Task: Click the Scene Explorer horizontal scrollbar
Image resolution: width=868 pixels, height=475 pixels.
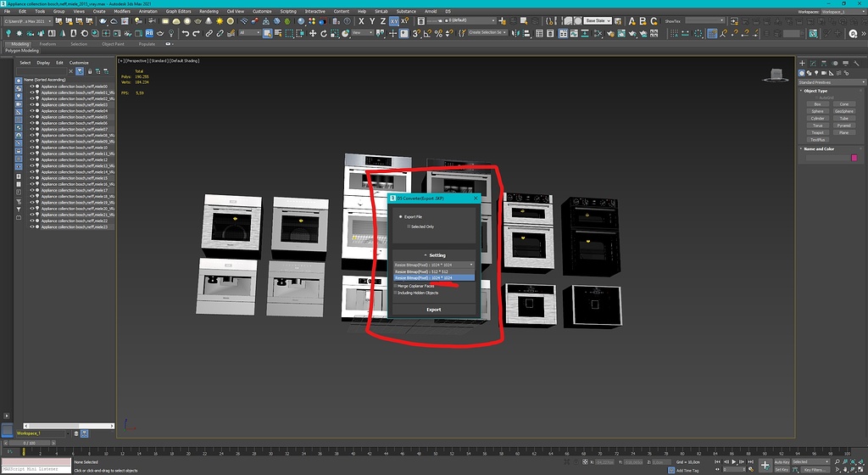Action: (70, 426)
